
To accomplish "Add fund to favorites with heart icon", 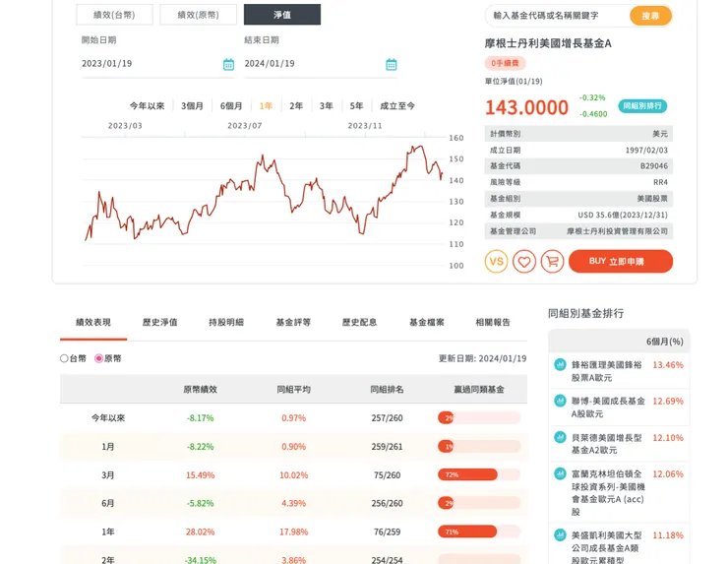I will click(x=524, y=262).
